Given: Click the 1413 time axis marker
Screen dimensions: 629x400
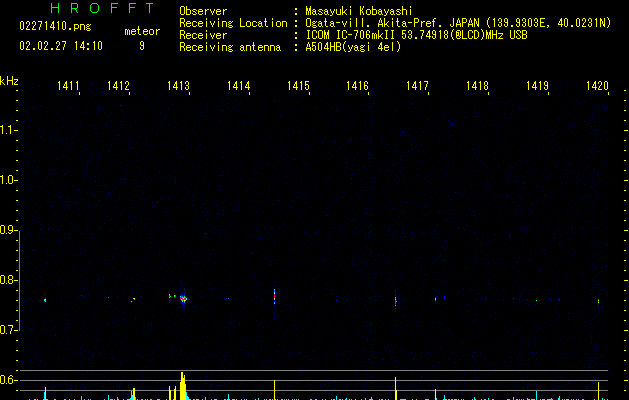Looking at the screenshot, I should [x=178, y=86].
